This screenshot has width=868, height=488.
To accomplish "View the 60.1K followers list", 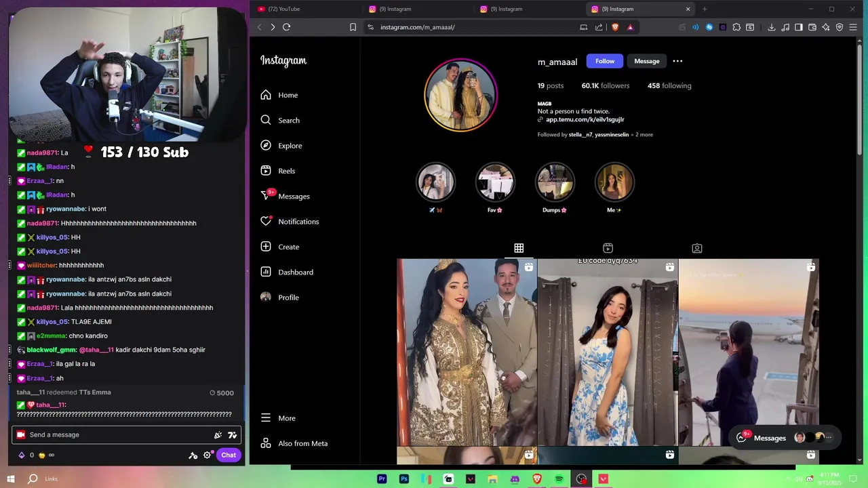I will coord(606,85).
